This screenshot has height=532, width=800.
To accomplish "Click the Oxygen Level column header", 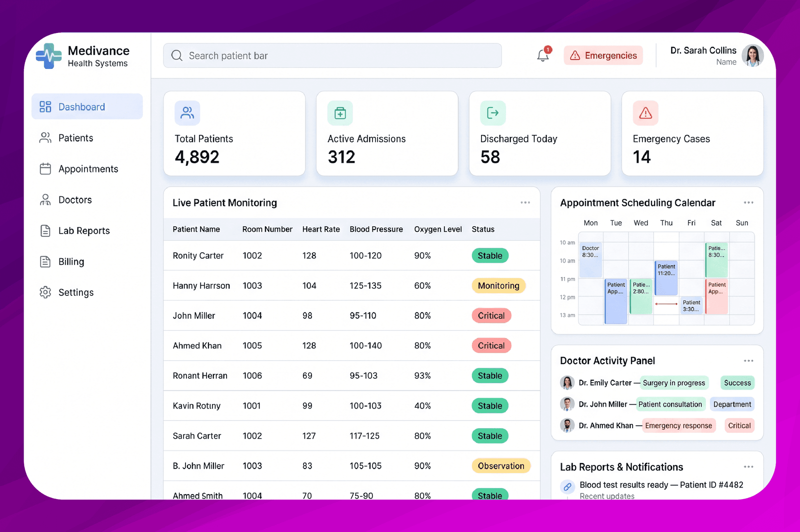I will (438, 229).
